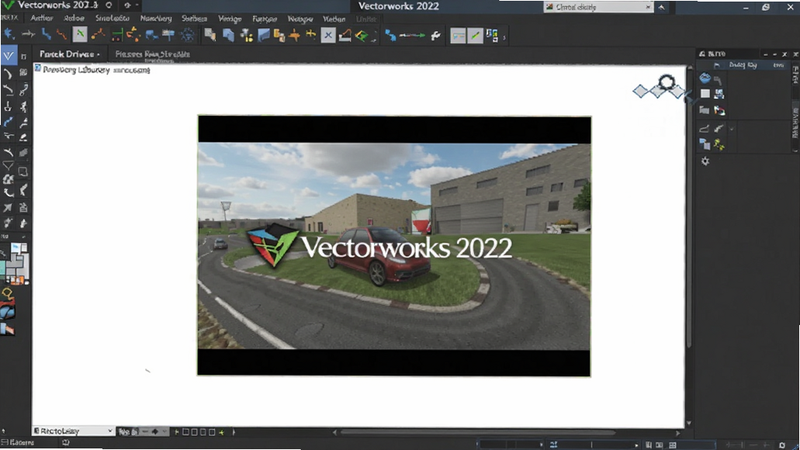Open the "Furgoe" menu in menu bar
This screenshot has height=450, width=800.
265,19
